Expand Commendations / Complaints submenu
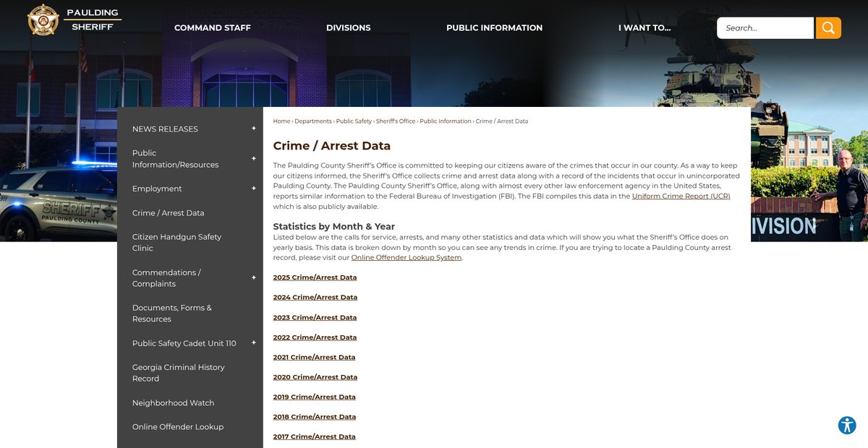Image resolution: width=868 pixels, height=448 pixels. [x=254, y=278]
